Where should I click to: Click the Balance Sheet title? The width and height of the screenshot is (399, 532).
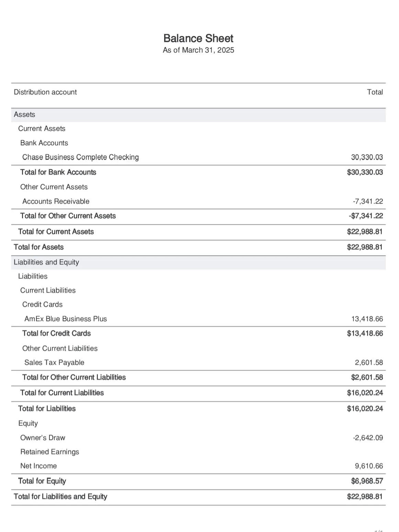pos(198,38)
